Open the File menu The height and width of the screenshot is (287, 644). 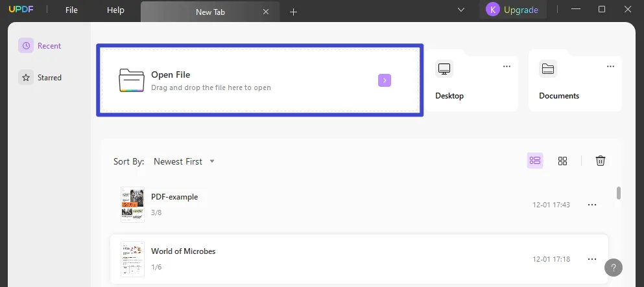71,10
